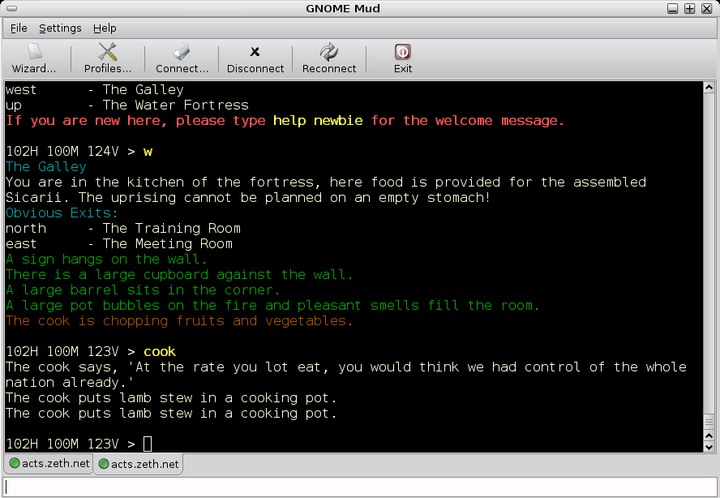The height and width of the screenshot is (498, 720).
Task: Minimize the GNOME Mud window
Action: tap(673, 9)
